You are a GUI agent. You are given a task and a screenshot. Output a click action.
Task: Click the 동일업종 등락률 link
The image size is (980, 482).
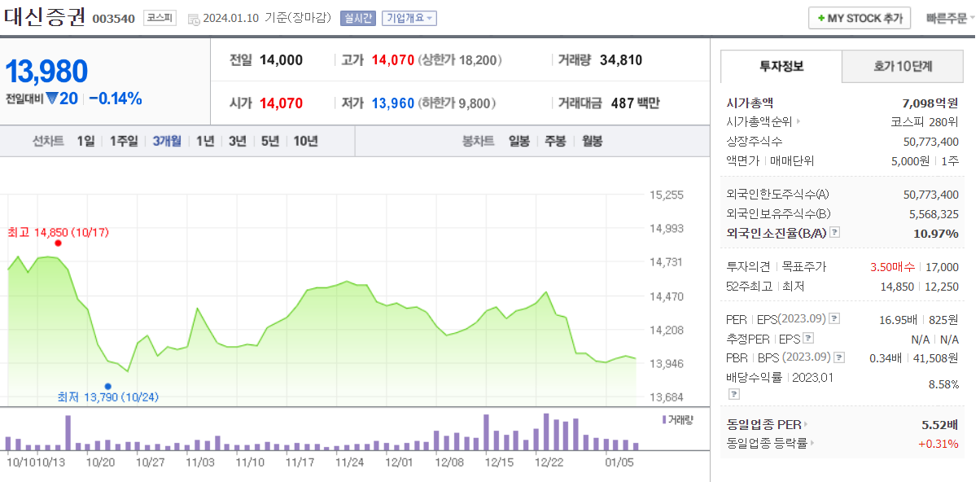pos(766,444)
